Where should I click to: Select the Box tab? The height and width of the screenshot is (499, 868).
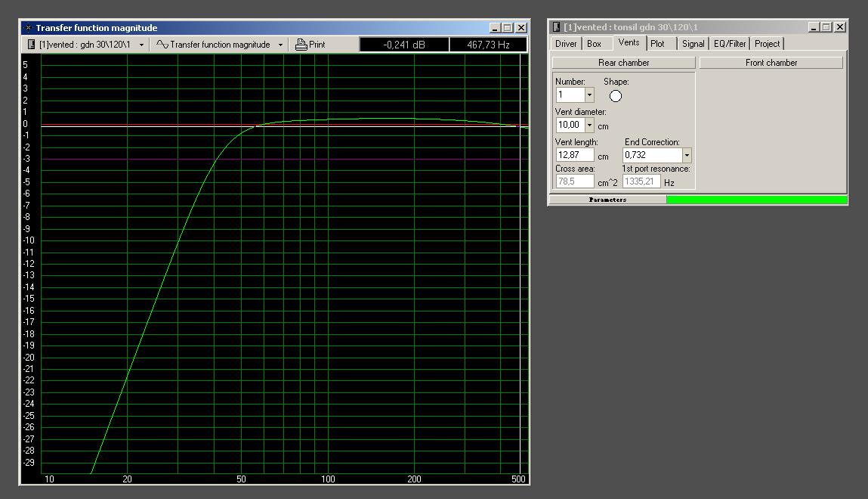click(595, 44)
